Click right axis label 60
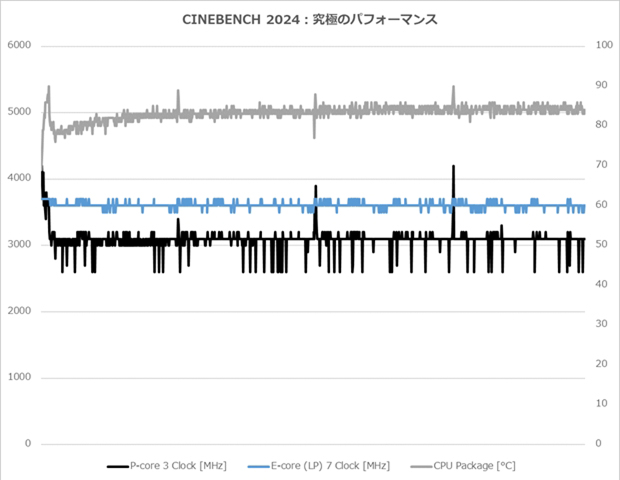Screen dimensions: 620x480 coord(601,204)
